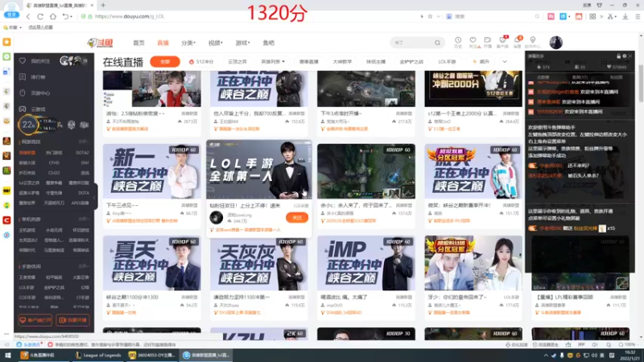Click the taskbar clock showing date

pyautogui.click(x=630, y=355)
